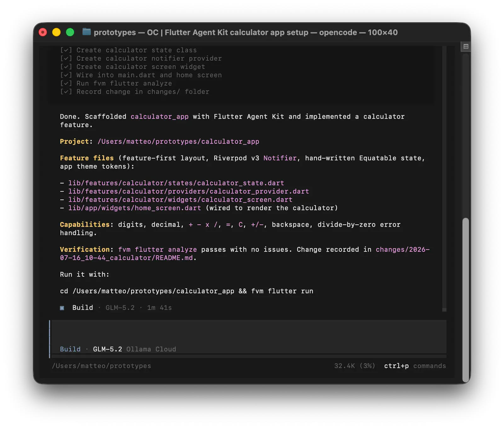The image size is (504, 428).
Task: Click the Ollama Cloud provider label
Action: click(x=151, y=349)
